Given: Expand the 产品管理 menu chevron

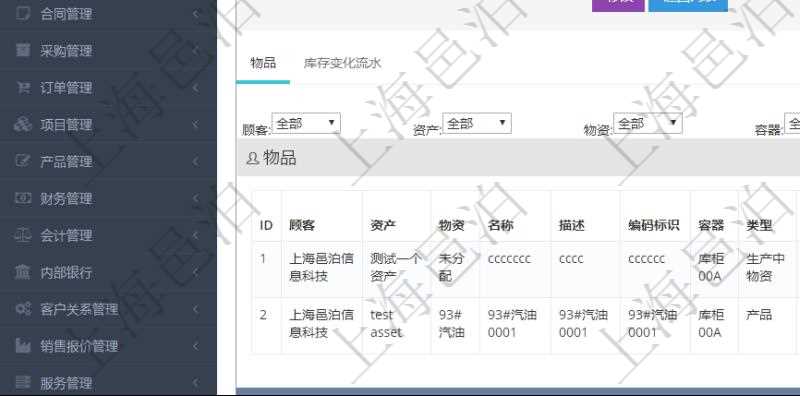Looking at the screenshot, I should pos(195,162).
